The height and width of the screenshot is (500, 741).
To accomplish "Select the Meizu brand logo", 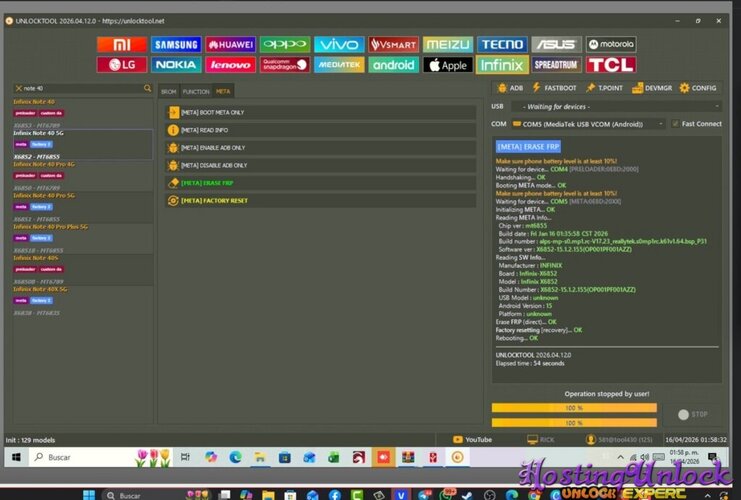I will tap(448, 44).
